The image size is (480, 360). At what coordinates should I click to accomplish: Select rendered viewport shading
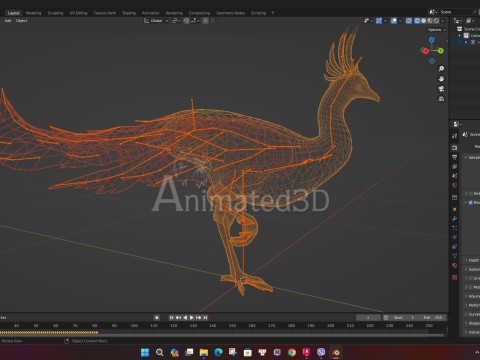[436, 21]
